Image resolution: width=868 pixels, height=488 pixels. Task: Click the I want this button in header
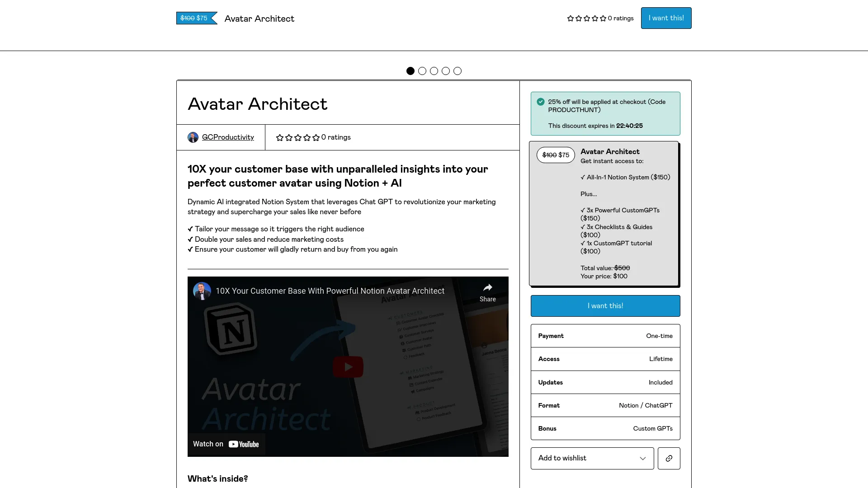click(666, 18)
